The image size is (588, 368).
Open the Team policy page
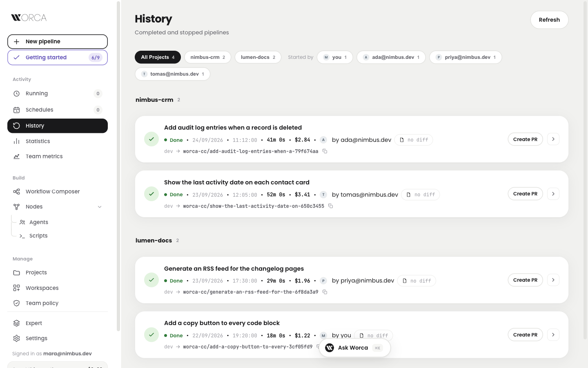coord(58,303)
